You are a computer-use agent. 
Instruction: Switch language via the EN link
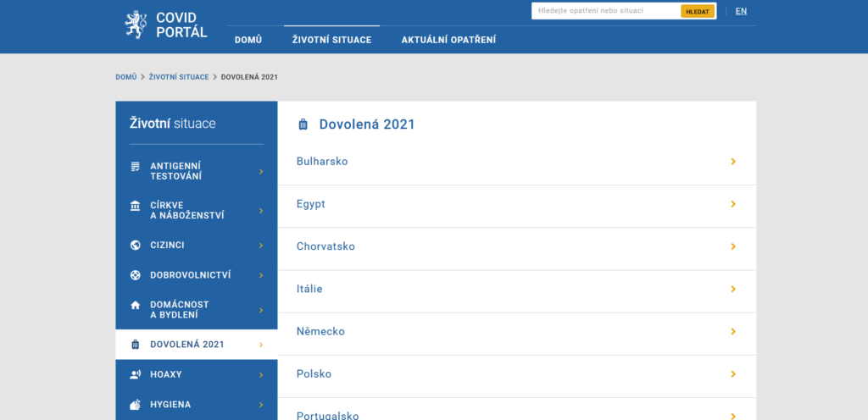(x=741, y=11)
